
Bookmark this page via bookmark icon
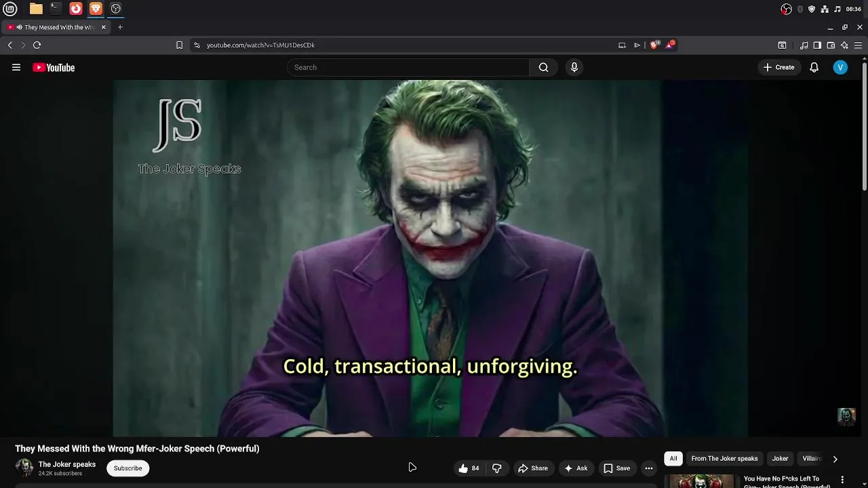[179, 45]
